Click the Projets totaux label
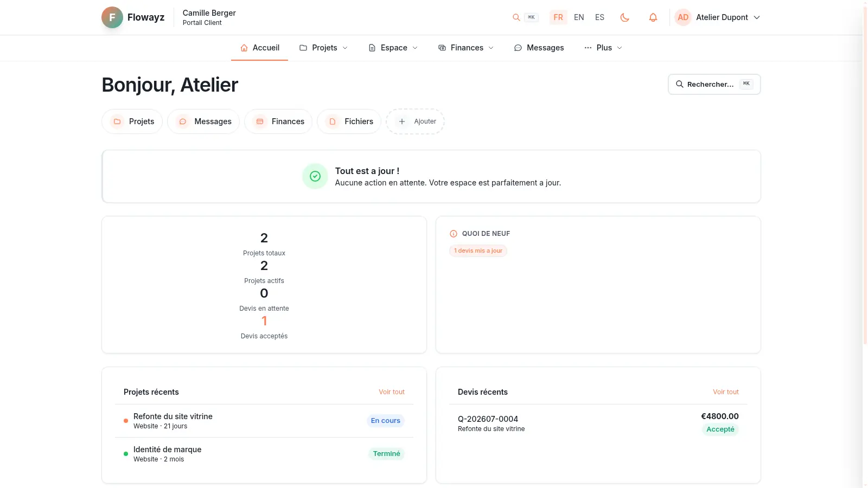This screenshot has height=488, width=868. coord(264,253)
